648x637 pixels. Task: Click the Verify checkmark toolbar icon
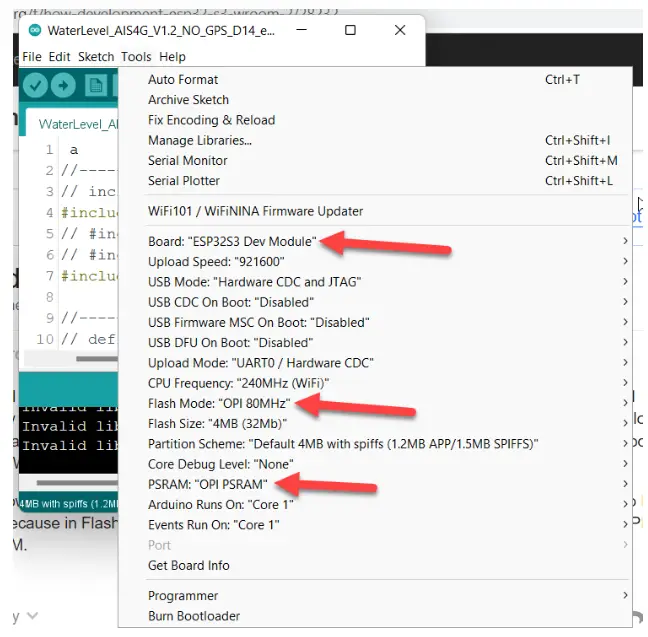35,86
